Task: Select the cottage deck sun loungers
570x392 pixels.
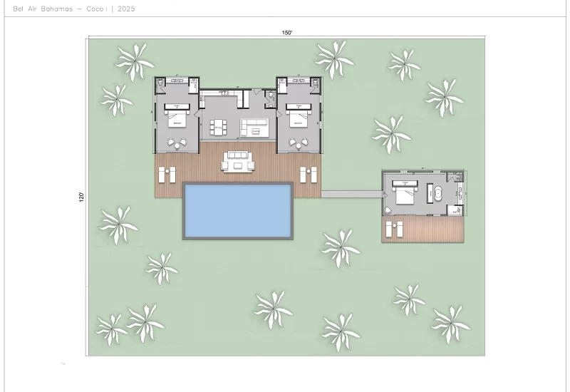Action: click(x=395, y=229)
